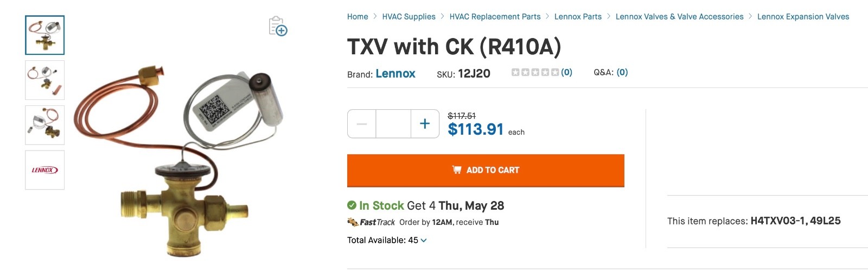Viewport: 868px width, 270px height.
Task: Click the add-to-list clipboard icon
Action: coord(278,26)
